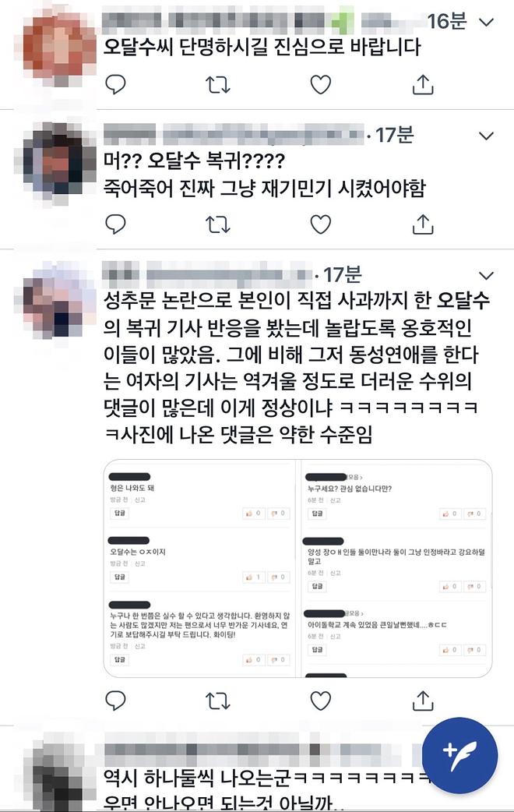
Task: Open left attached image with '형은 나와도 돼' comment
Action: click(199, 568)
